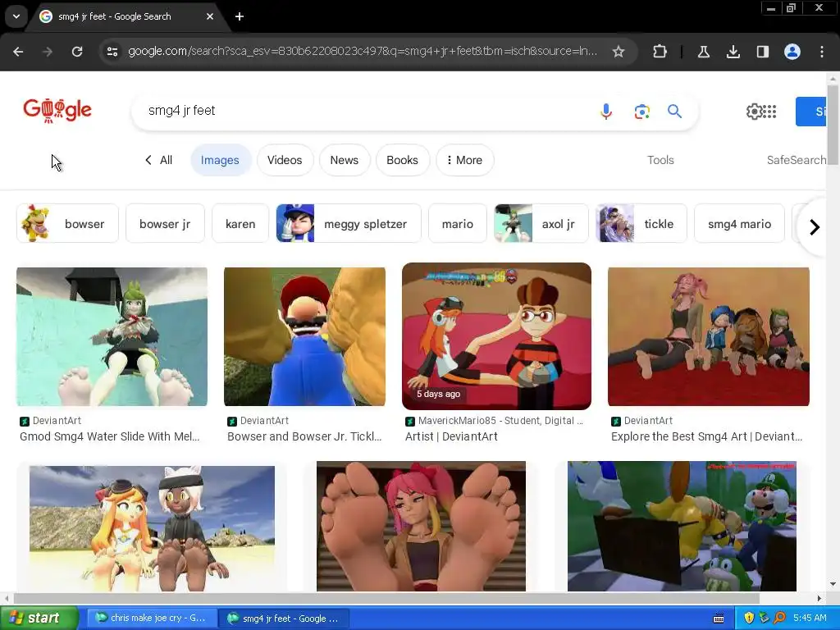Select the mario suggestion chip
Viewport: 840px width, 630px height.
click(x=458, y=224)
